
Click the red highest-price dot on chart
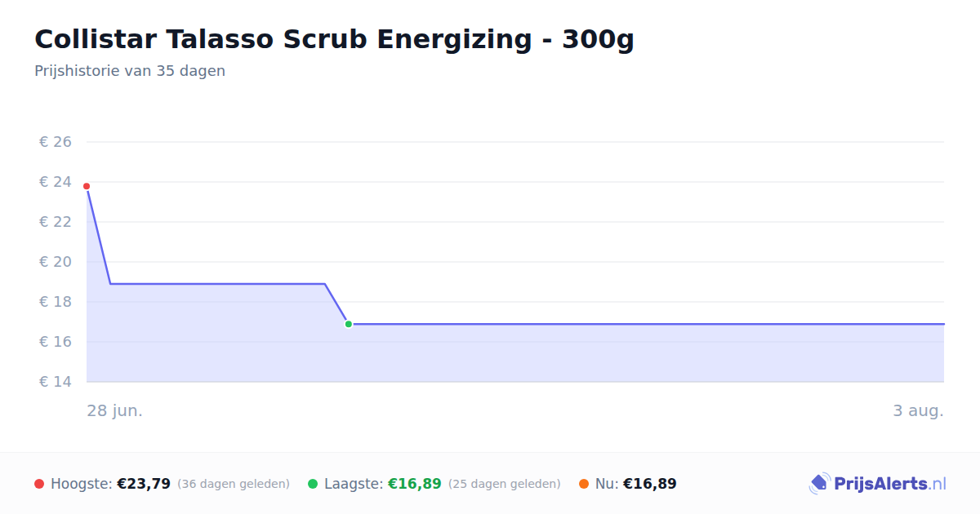[x=87, y=186]
